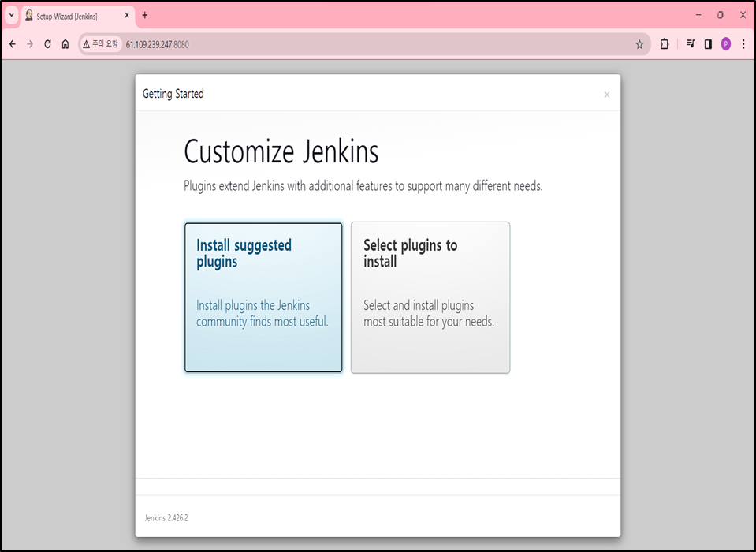Close the Getting Started dialog
Viewport: 756px width, 552px height.
pyautogui.click(x=606, y=95)
